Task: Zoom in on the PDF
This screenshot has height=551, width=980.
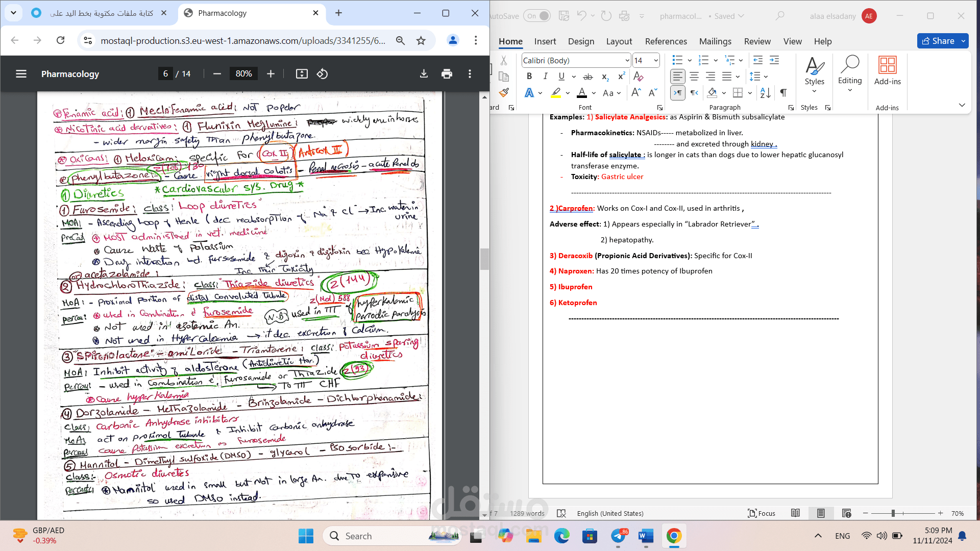Action: 271,74
